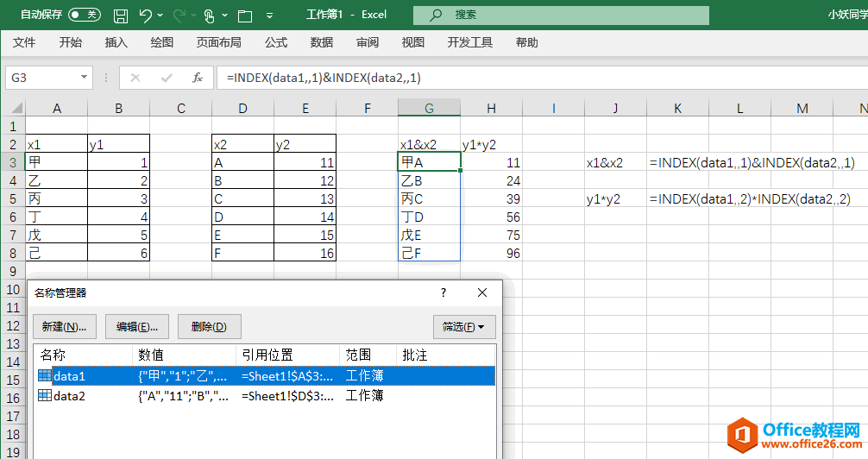The height and width of the screenshot is (459, 868).
Task: Click the magnifier search icon
Action: coord(436,15)
